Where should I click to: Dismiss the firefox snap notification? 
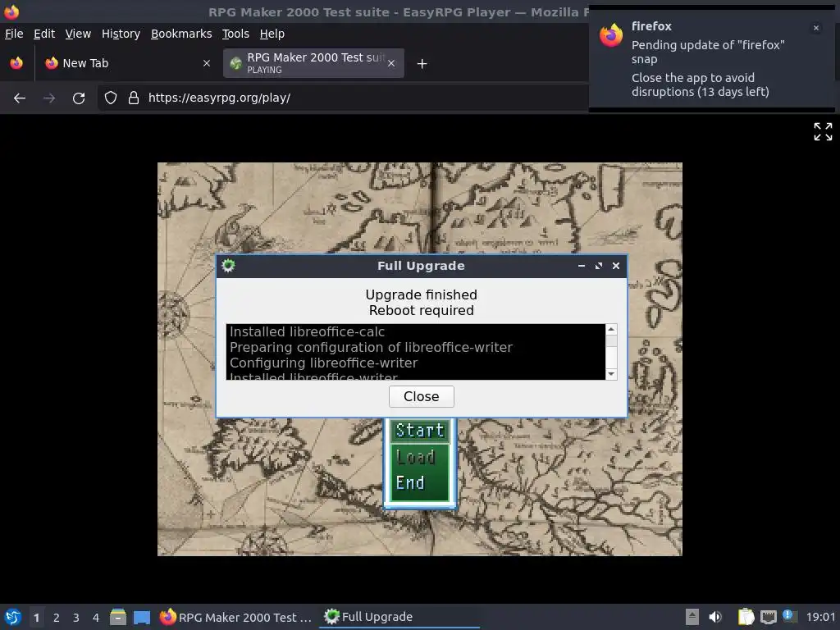(816, 28)
